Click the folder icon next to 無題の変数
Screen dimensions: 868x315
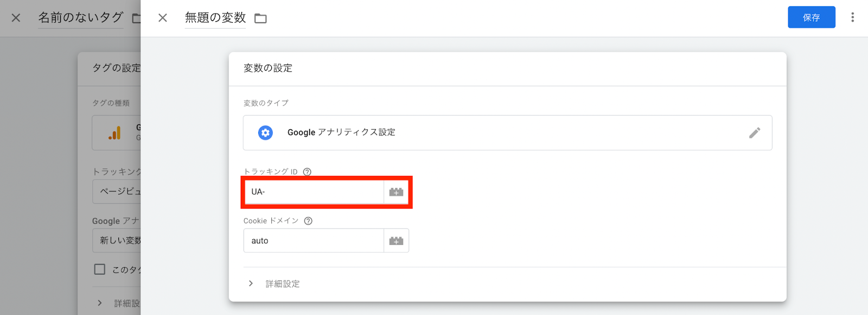point(260,18)
